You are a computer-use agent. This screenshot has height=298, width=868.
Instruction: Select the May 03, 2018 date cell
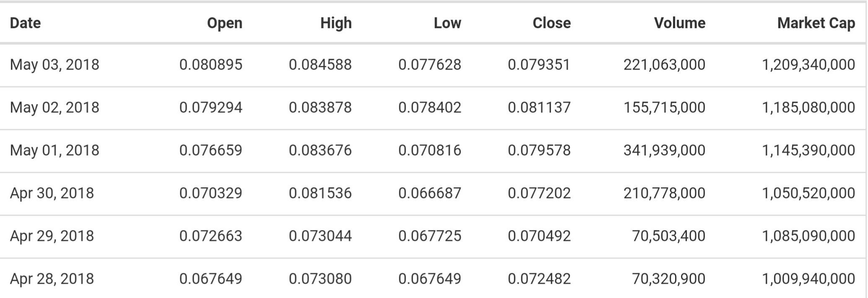coord(55,65)
